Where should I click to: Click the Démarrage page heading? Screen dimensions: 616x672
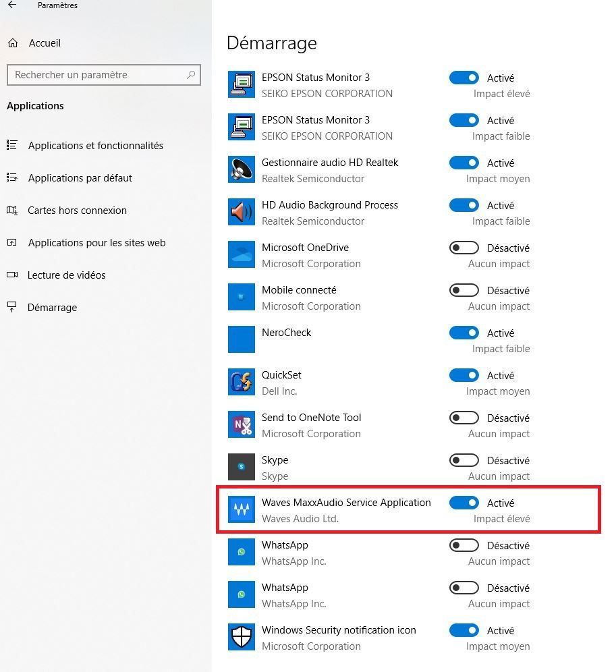point(272,43)
